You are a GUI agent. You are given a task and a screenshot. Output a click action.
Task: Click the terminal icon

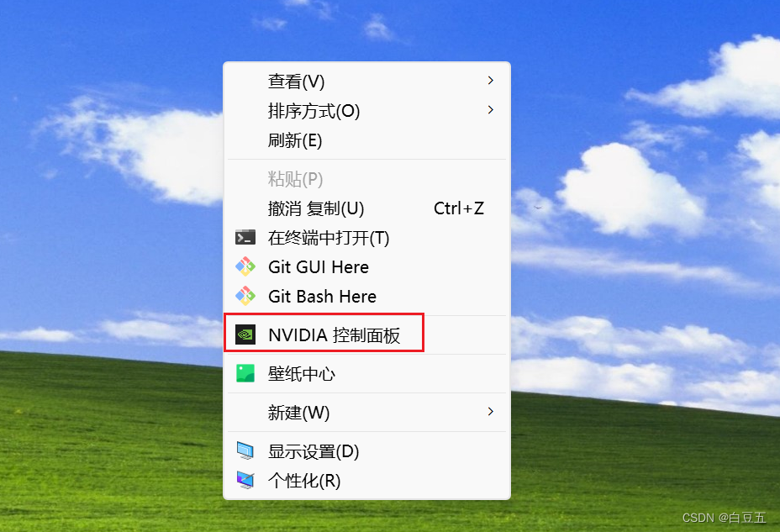245,238
